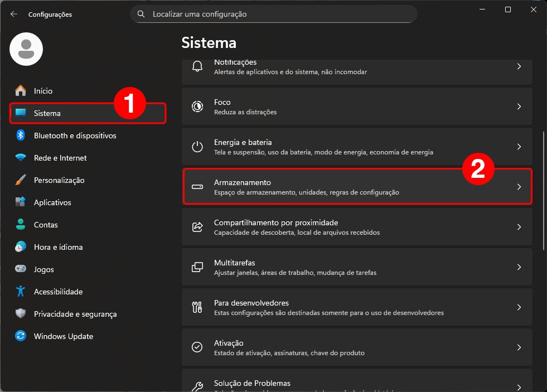The image size is (547, 392).
Task: Open Para desenvolvedores settings
Action: click(x=357, y=307)
